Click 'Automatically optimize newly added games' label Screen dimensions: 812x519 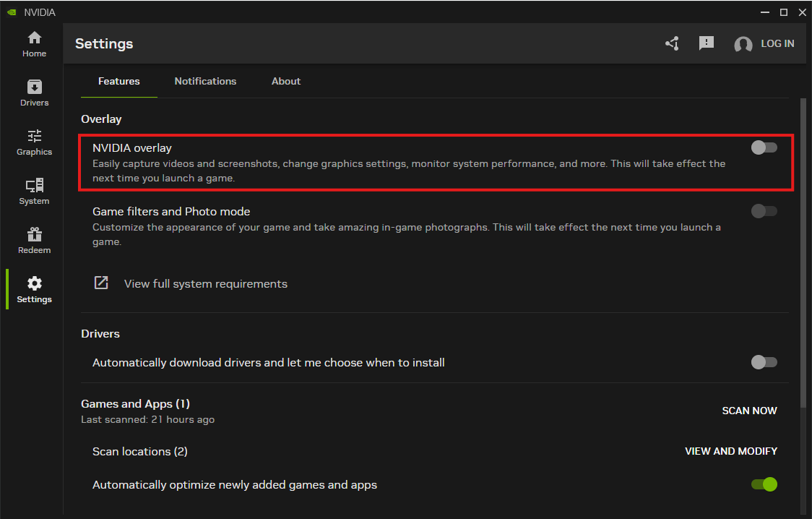(235, 485)
